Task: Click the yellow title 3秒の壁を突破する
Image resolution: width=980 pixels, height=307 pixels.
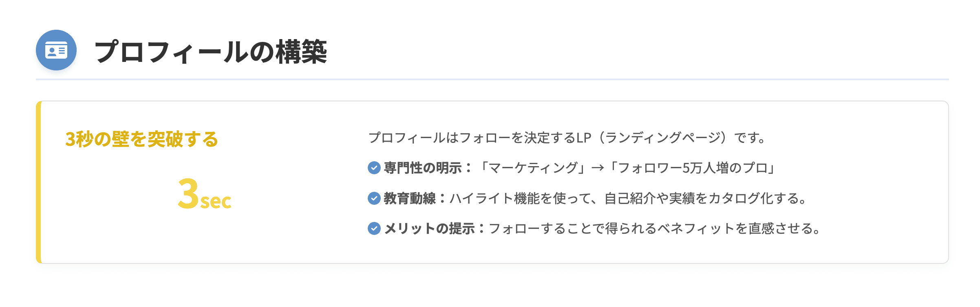Action: coord(141,139)
